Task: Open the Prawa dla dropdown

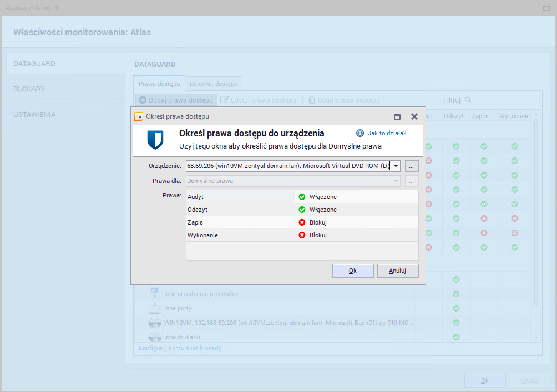Action: tap(293, 181)
